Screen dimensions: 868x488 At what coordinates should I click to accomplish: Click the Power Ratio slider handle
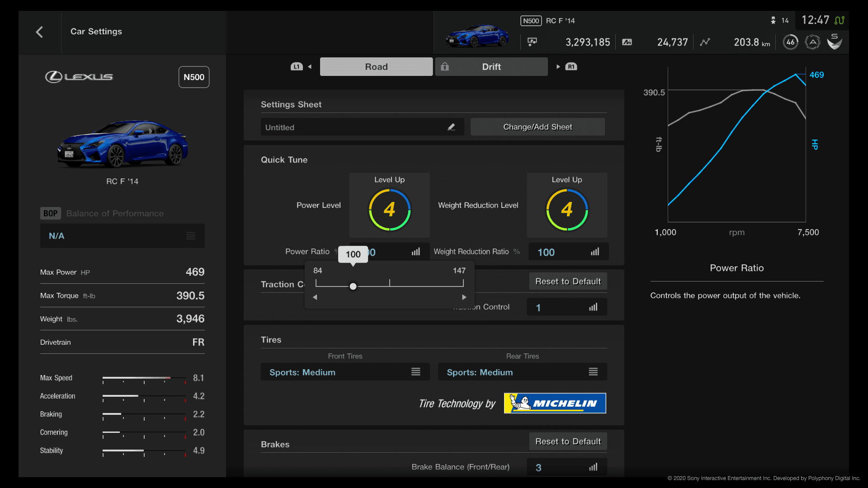click(x=353, y=286)
